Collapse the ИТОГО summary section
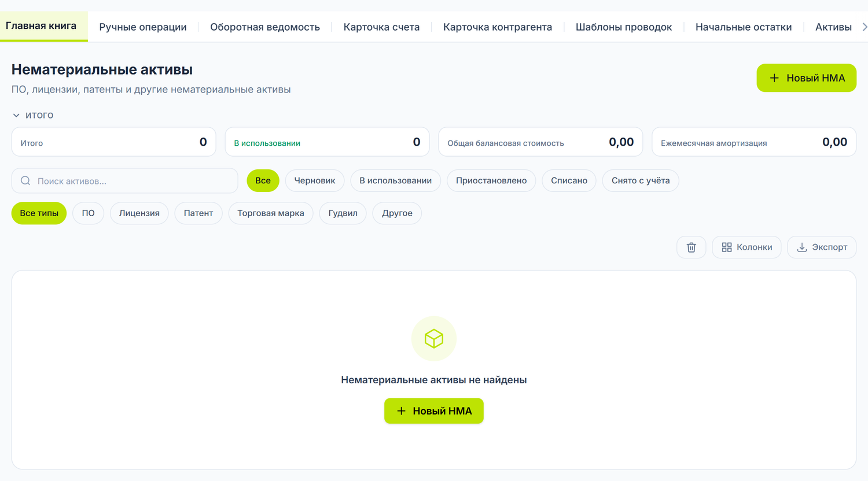Image resolution: width=868 pixels, height=481 pixels. (33, 115)
